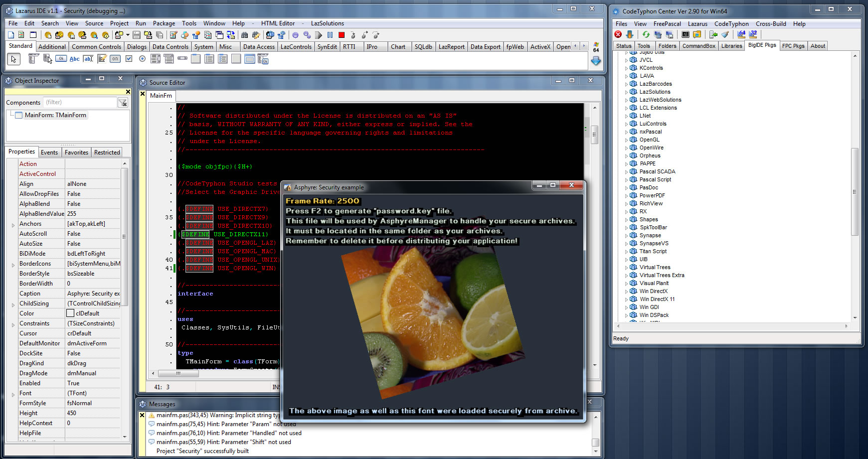Expand the BorderIcons property

[13, 265]
